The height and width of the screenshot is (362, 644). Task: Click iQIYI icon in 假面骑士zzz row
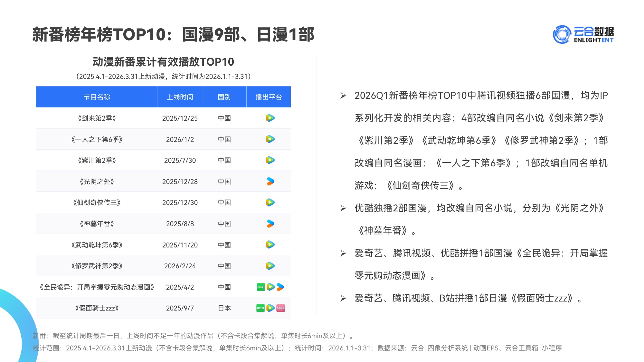(260, 308)
